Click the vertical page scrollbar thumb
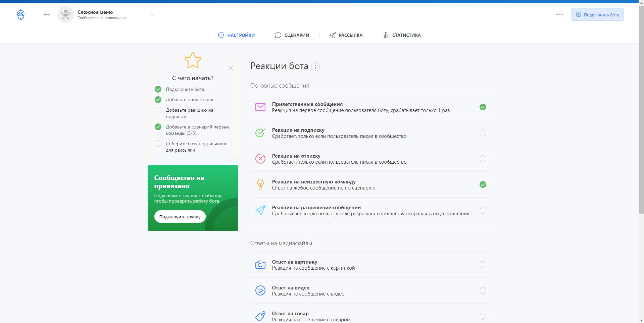 641,109
